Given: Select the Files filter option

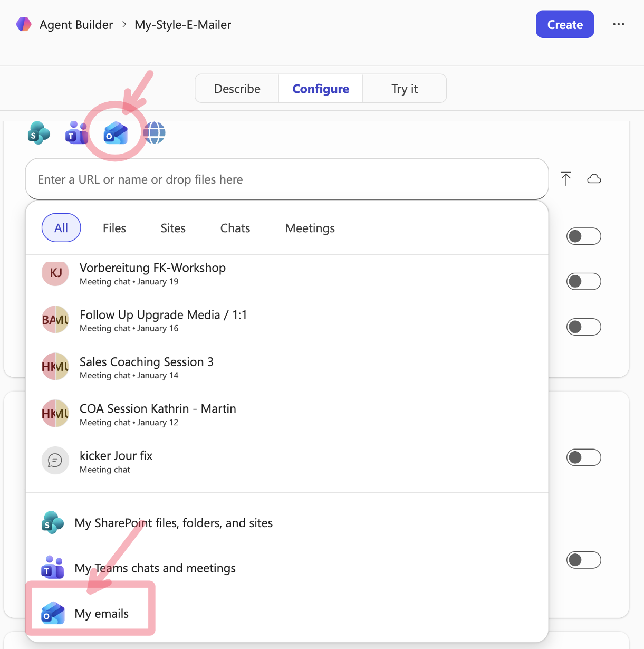Looking at the screenshot, I should (x=114, y=228).
